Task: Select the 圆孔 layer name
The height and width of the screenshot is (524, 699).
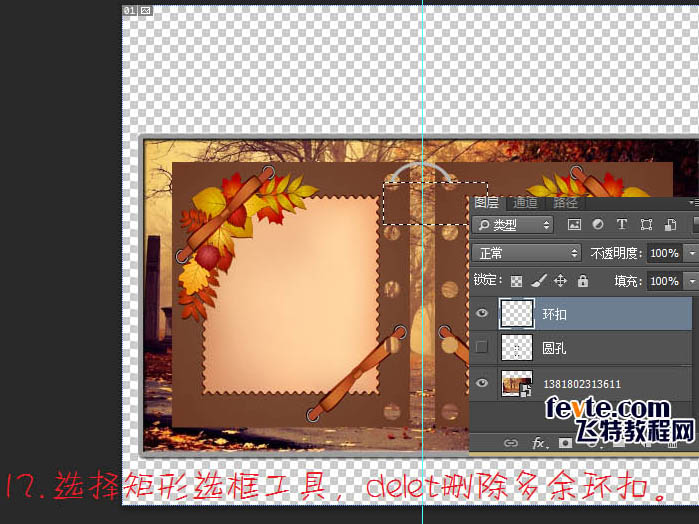Action: coord(554,347)
